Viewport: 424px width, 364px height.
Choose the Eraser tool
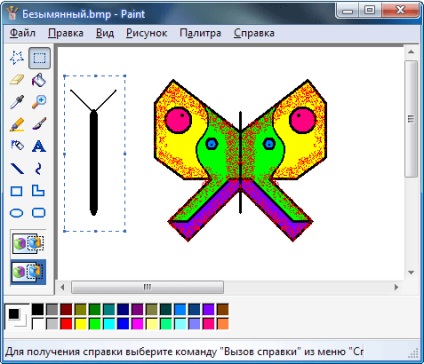pyautogui.click(x=17, y=80)
